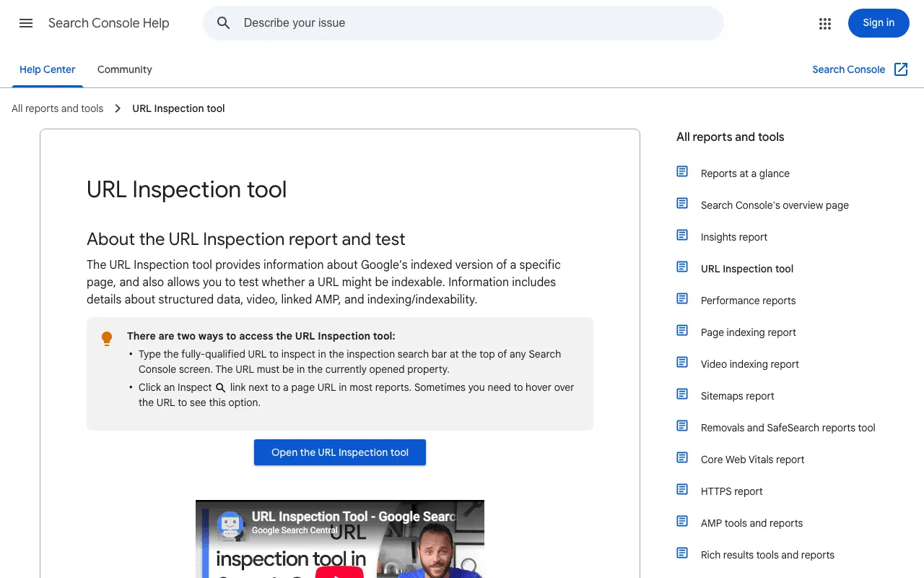924x578 pixels.
Task: Open the Insights report link
Action: click(733, 237)
